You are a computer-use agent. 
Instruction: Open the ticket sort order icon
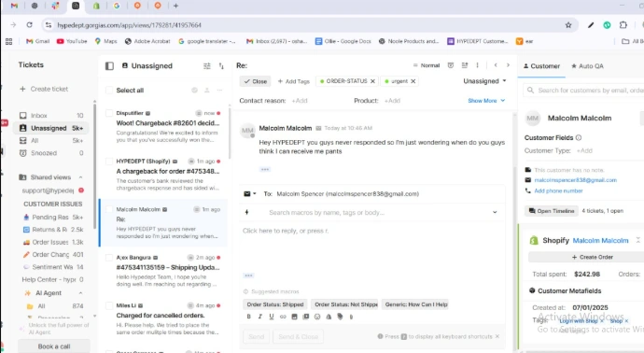tap(221, 65)
